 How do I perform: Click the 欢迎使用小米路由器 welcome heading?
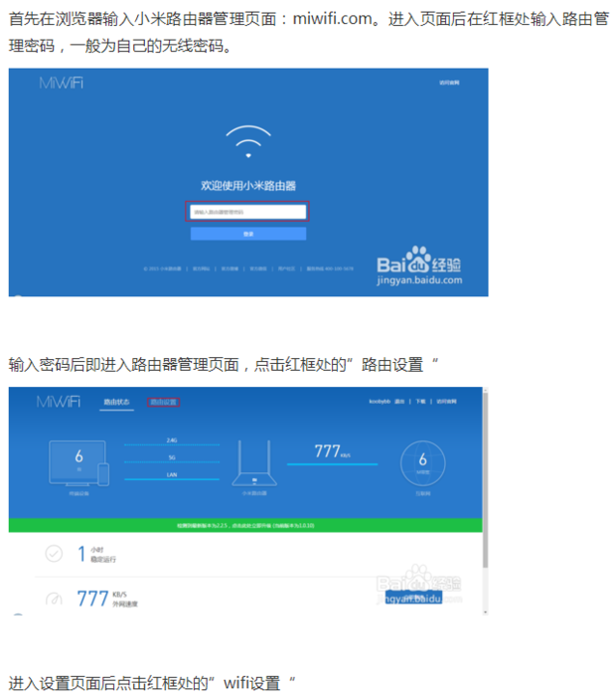(x=248, y=186)
